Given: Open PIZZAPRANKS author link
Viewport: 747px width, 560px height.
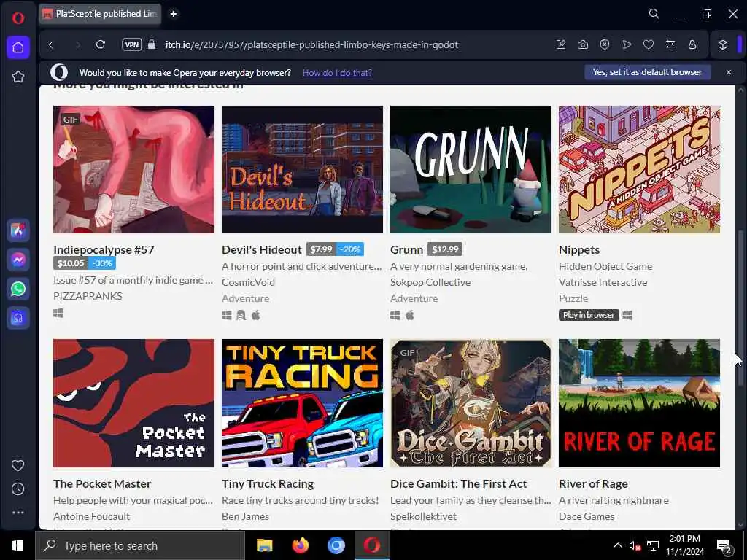Looking at the screenshot, I should [x=88, y=296].
